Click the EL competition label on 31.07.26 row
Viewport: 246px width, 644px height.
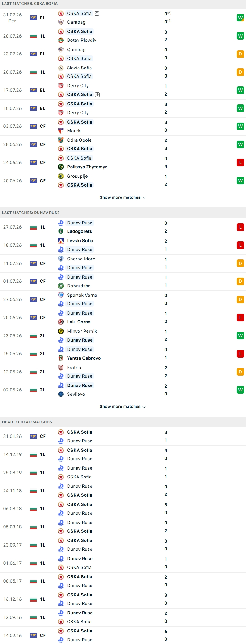(x=42, y=18)
